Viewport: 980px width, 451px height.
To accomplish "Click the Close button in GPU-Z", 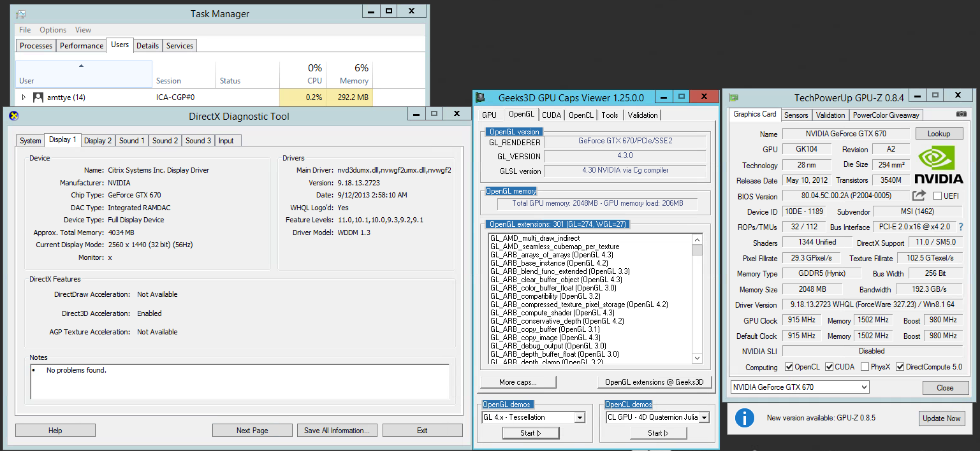I will 945,388.
